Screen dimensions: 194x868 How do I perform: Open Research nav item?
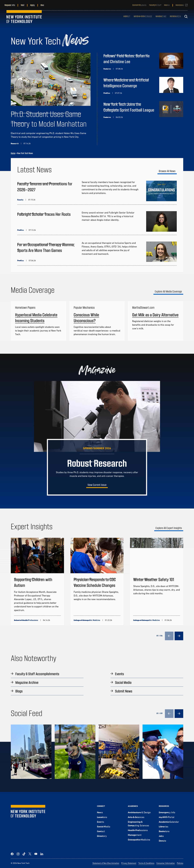point(175,16)
